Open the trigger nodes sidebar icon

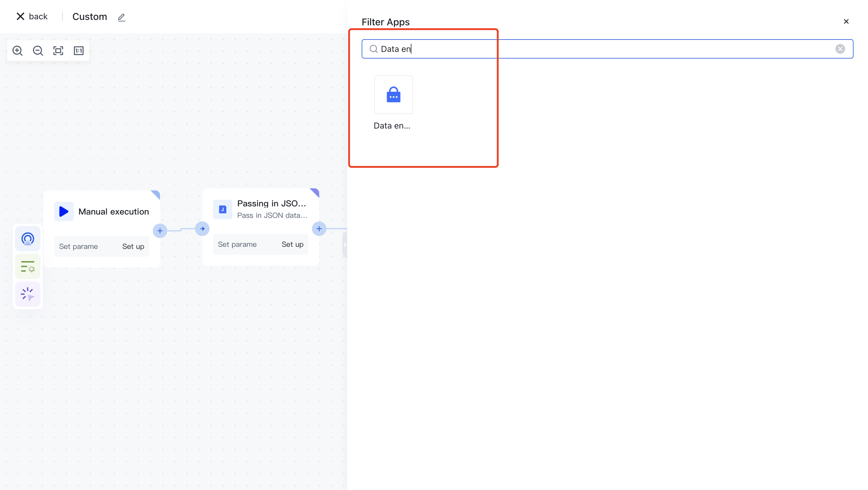click(28, 239)
